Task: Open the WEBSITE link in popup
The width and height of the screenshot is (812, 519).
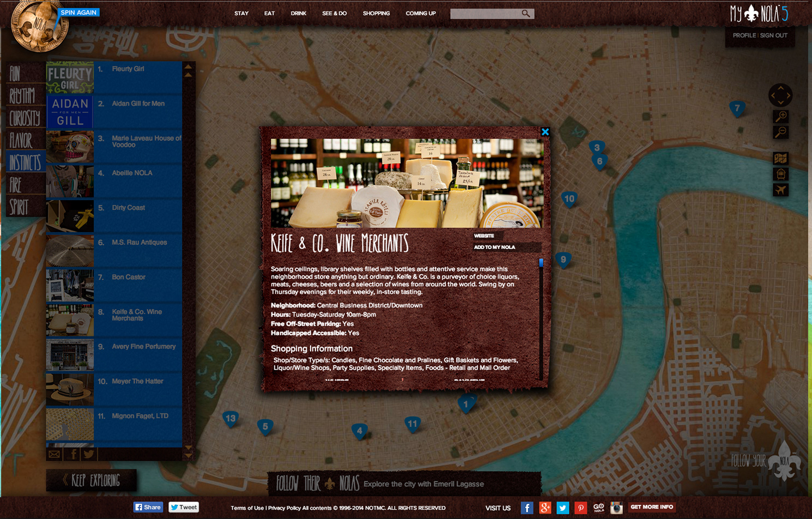Action: click(x=484, y=236)
